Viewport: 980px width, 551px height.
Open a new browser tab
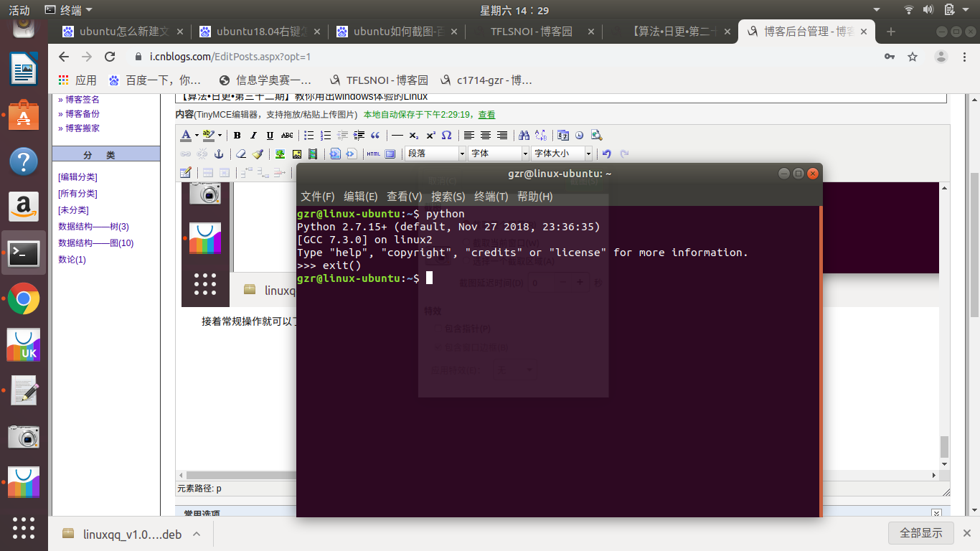point(891,32)
